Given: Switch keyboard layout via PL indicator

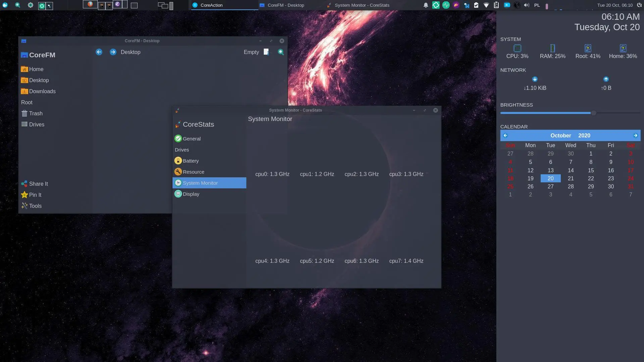Looking at the screenshot, I should pyautogui.click(x=537, y=5).
